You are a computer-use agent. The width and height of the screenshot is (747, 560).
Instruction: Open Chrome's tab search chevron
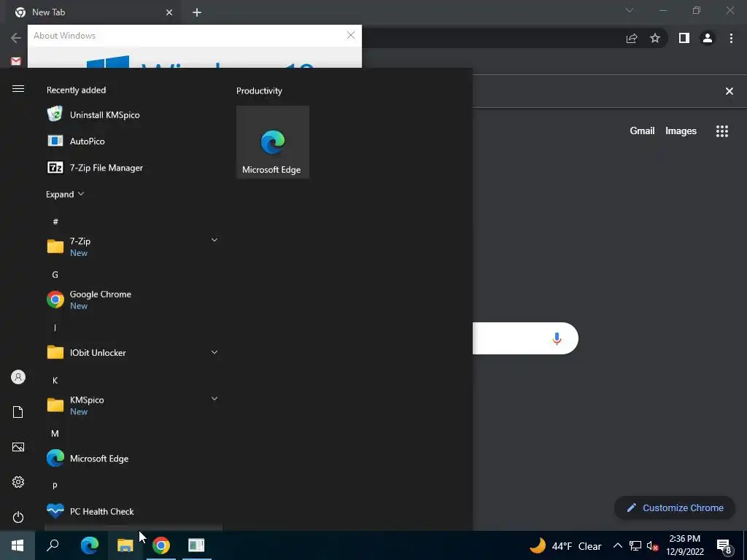[630, 10]
